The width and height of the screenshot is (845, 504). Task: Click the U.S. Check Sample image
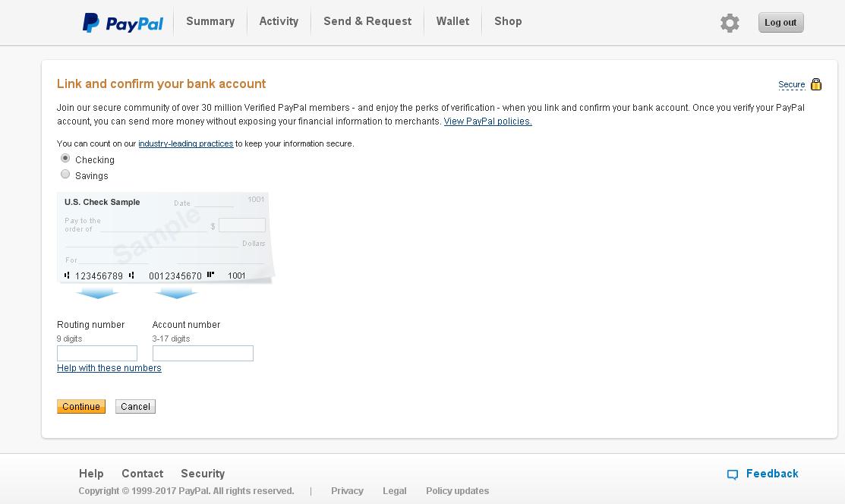[x=166, y=238]
